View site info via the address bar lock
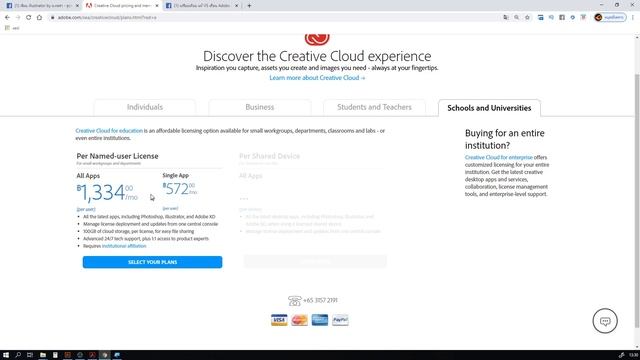The image size is (640, 360). click(x=52, y=18)
